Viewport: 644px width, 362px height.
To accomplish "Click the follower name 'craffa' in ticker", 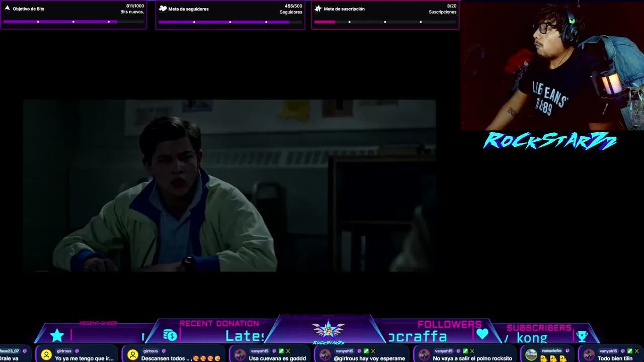I will (x=418, y=336).
